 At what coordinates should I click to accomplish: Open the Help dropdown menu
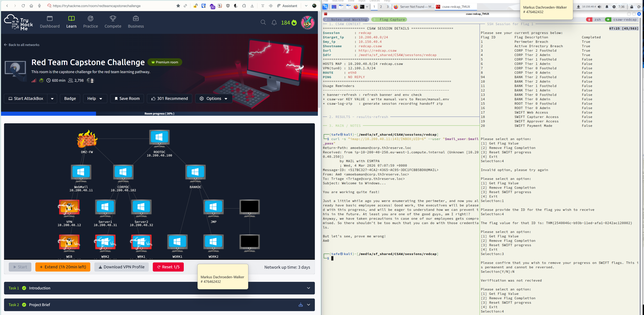point(95,99)
